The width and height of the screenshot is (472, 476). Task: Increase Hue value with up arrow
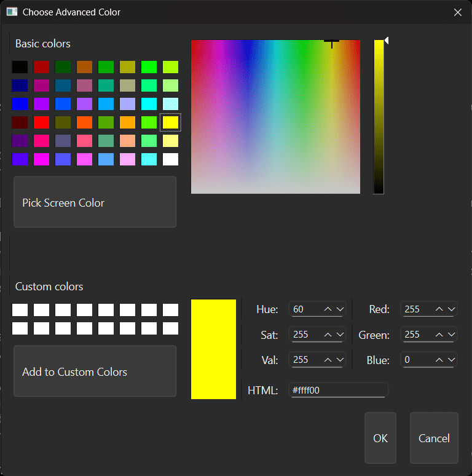[x=328, y=309]
